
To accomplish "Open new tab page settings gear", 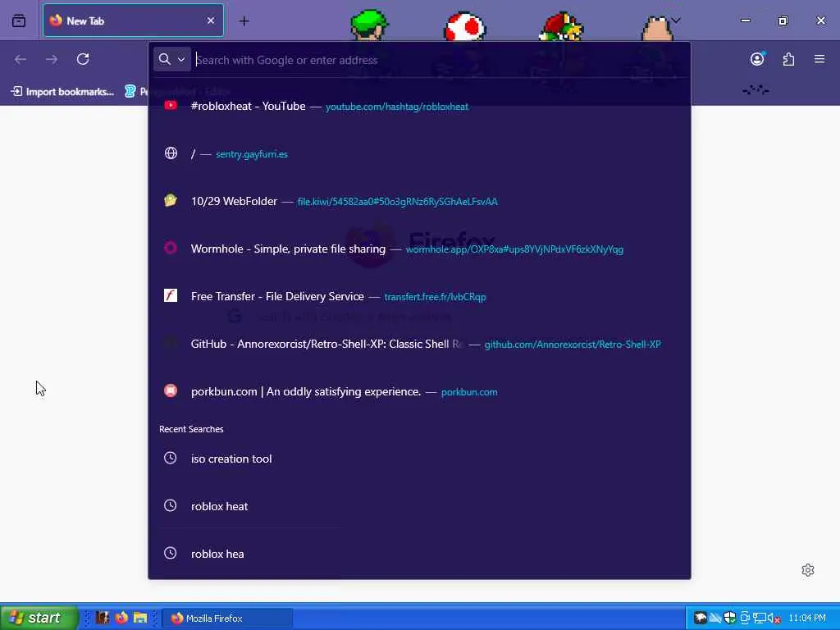I will (808, 570).
